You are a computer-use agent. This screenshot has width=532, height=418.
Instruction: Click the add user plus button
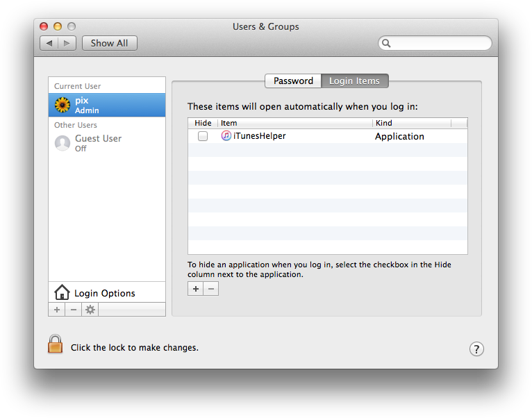coord(57,310)
